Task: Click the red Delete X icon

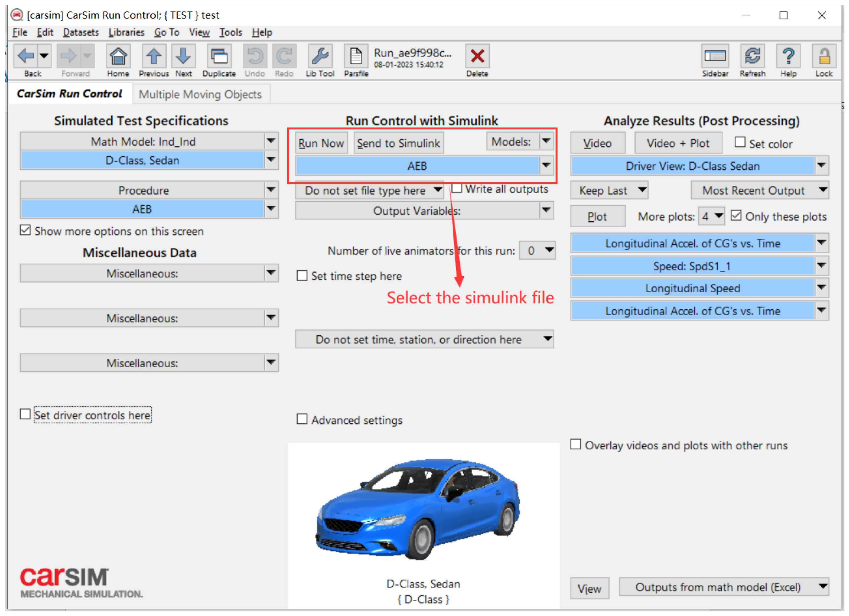Action: [477, 57]
